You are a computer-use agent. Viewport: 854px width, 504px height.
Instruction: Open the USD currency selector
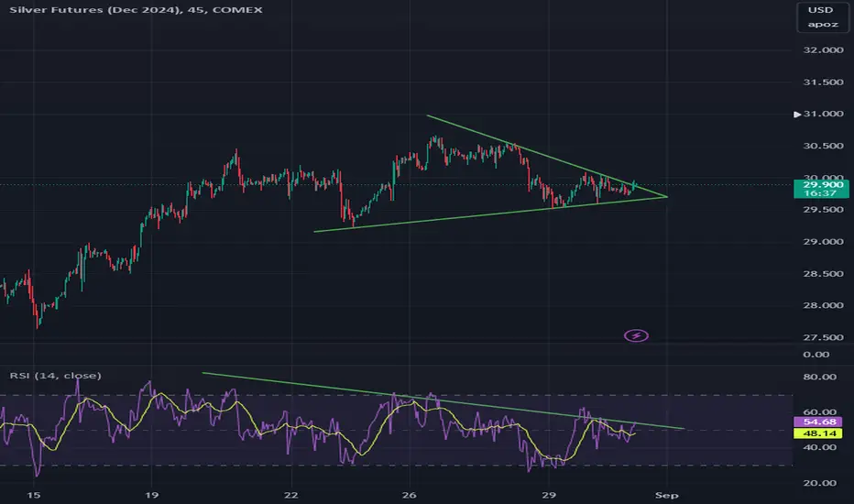[820, 10]
